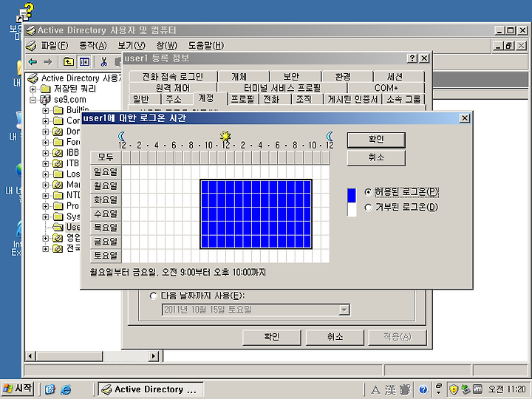
Task: Click the MMC icon on menu bar
Action: [x=31, y=46]
